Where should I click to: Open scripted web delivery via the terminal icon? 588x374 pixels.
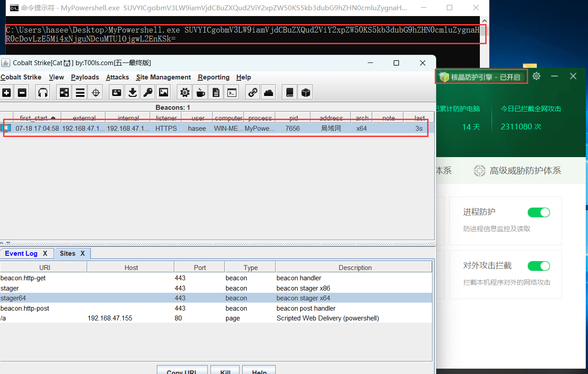[x=231, y=92]
